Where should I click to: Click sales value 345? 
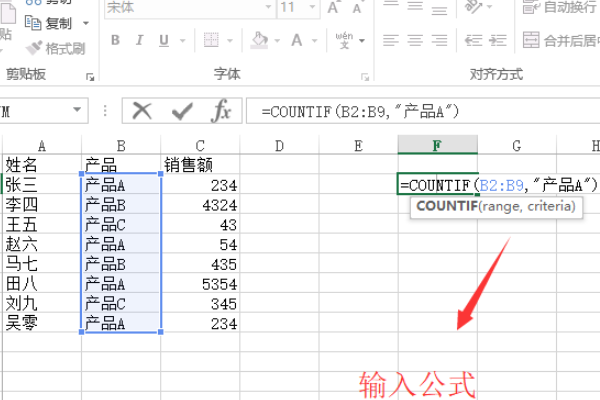200,304
